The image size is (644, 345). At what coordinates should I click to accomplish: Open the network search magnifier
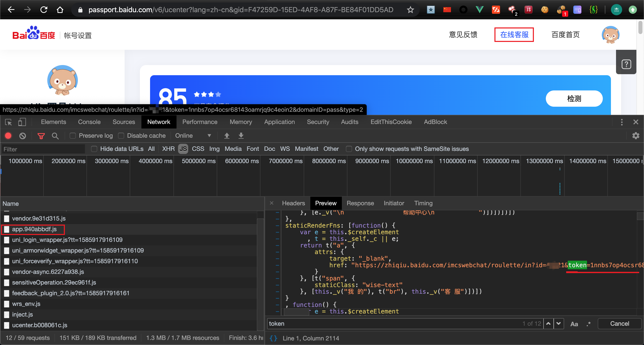pos(55,136)
